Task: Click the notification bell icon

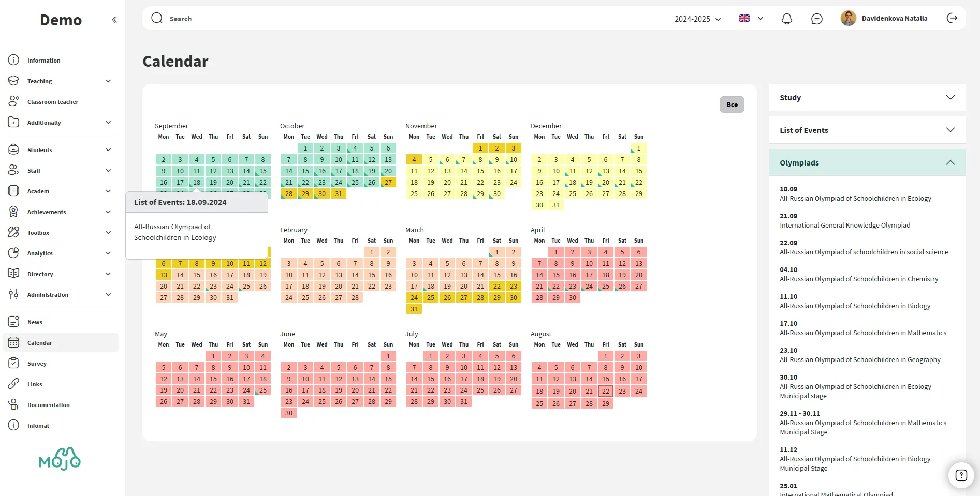Action: (x=786, y=19)
